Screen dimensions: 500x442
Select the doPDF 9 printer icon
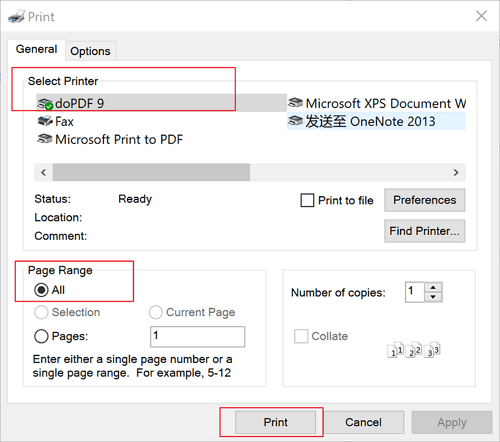tap(45, 104)
